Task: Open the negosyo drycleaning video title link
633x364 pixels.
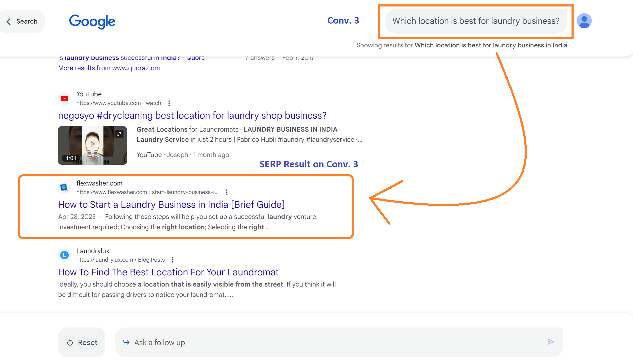Action: [x=192, y=116]
